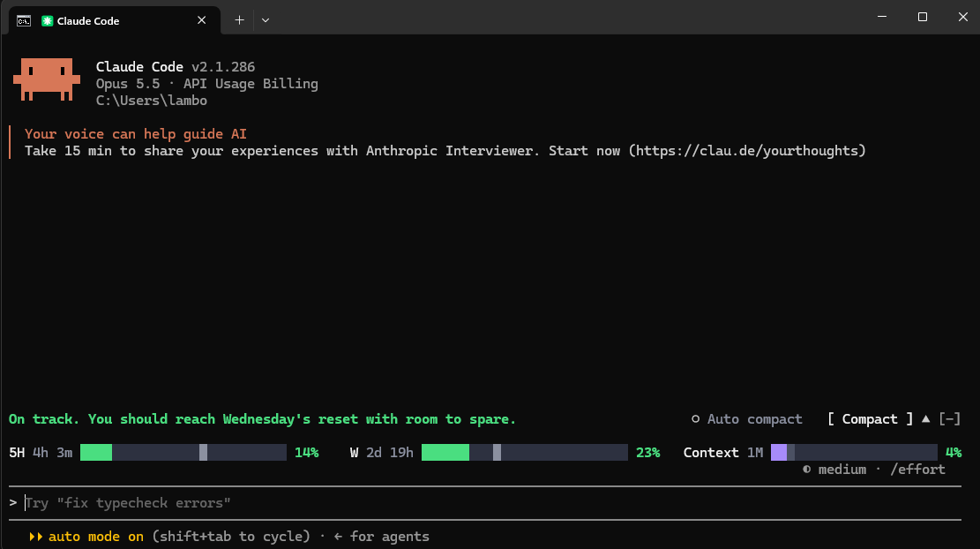Minimize the terminal window
980x549 pixels.
click(882, 17)
